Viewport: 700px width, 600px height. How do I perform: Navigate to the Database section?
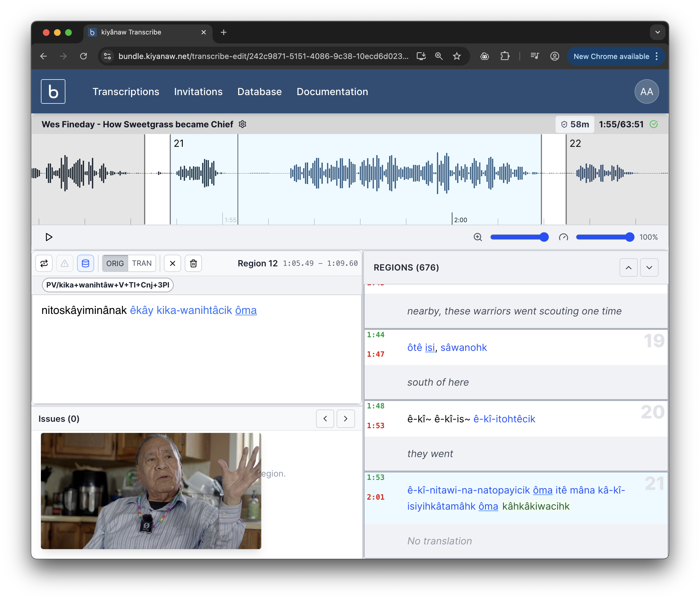[x=260, y=91]
